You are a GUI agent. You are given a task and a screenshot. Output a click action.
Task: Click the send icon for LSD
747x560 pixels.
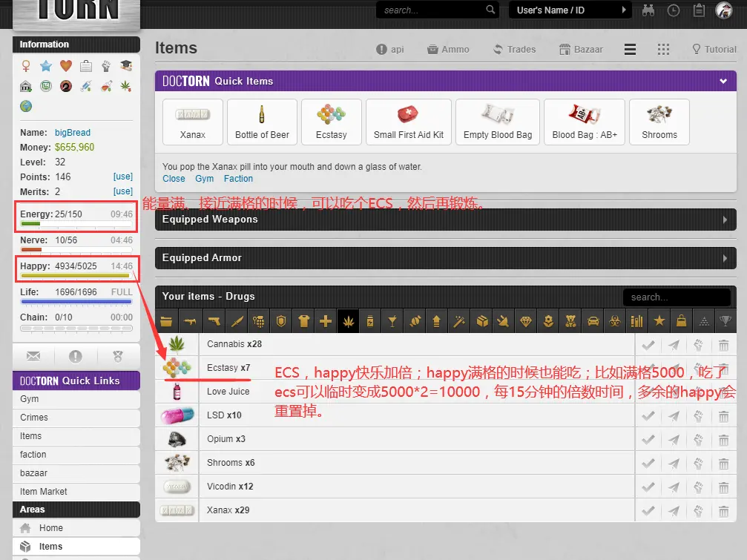(x=672, y=416)
